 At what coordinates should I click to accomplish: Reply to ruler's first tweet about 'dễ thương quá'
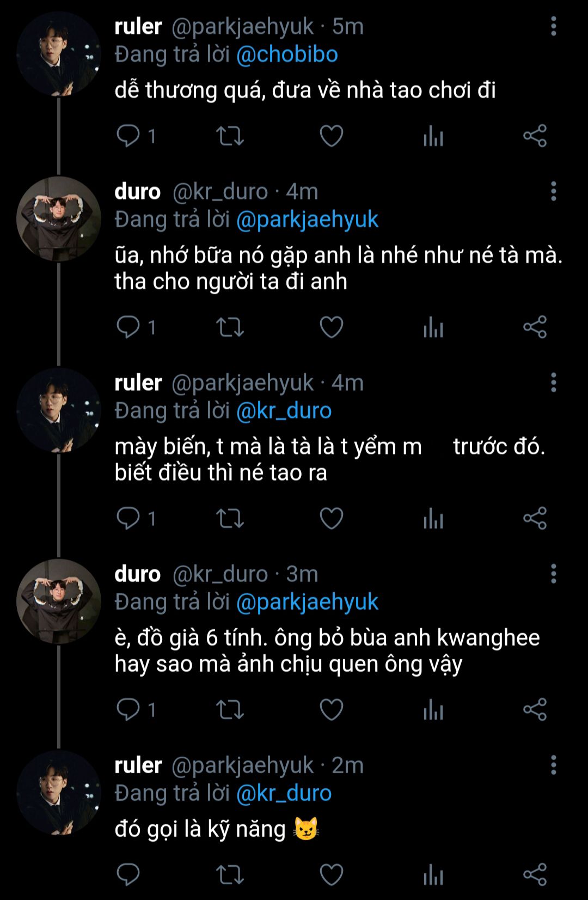point(128,136)
